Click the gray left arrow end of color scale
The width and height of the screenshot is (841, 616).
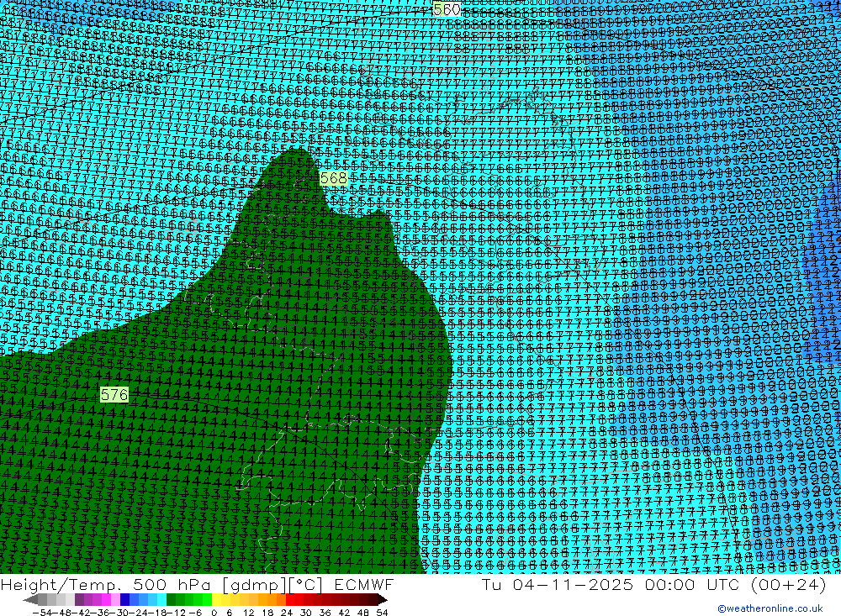coord(30,599)
